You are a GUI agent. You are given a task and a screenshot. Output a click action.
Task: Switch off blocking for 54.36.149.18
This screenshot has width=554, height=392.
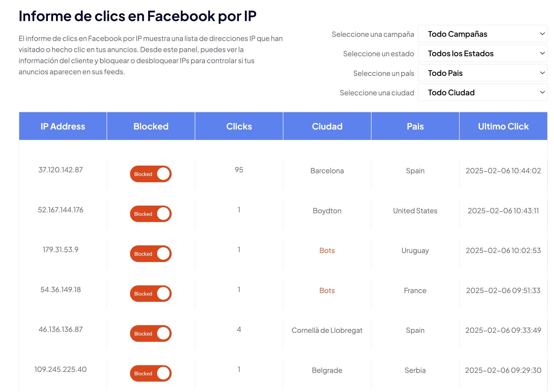151,293
